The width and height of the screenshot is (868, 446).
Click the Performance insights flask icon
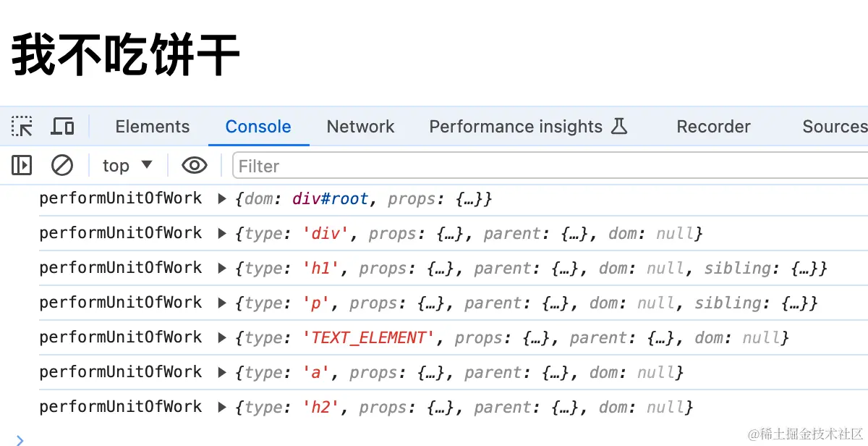619,127
